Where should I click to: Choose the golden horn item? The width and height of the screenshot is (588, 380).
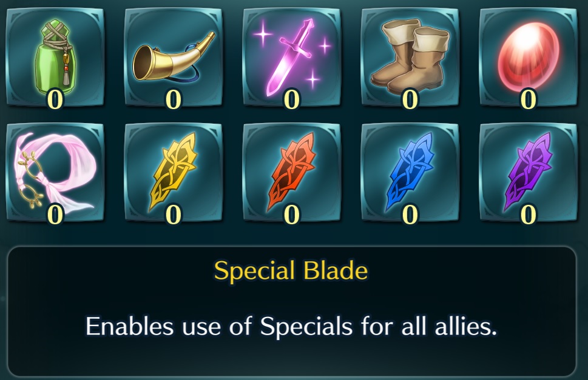(x=174, y=56)
